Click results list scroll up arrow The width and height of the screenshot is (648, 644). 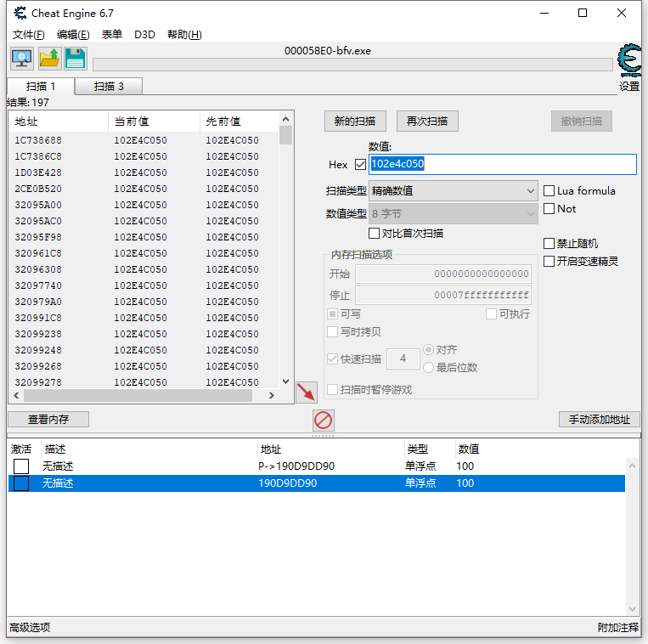coord(285,119)
